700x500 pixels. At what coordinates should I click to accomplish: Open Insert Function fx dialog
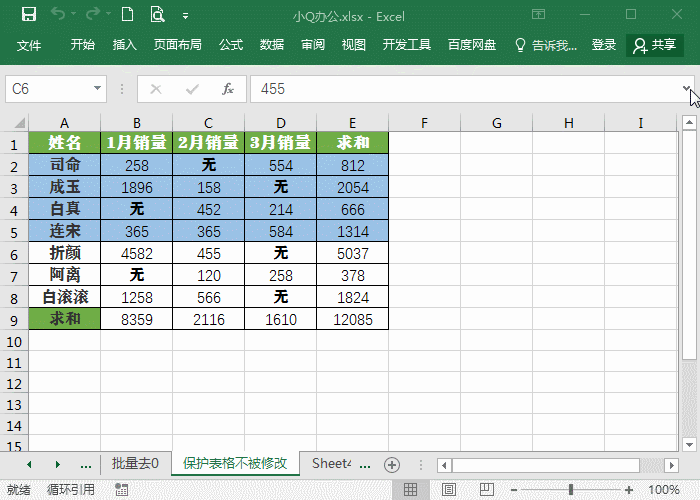coord(228,89)
